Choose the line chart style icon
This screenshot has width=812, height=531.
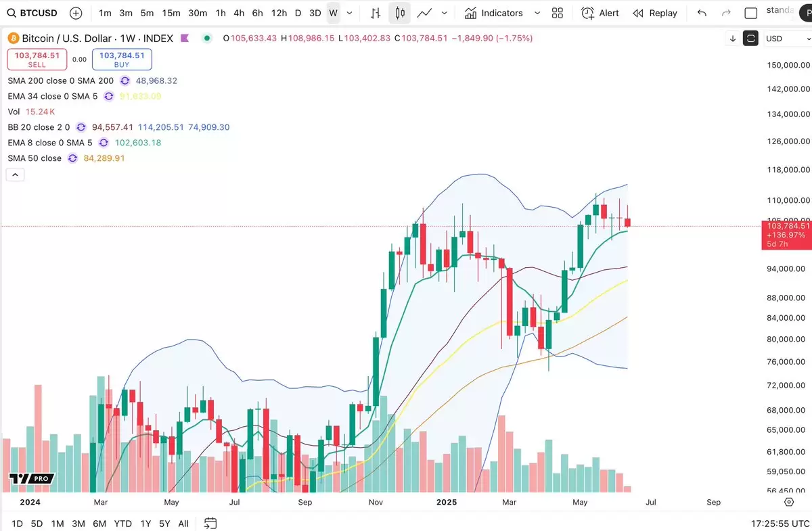(x=424, y=13)
